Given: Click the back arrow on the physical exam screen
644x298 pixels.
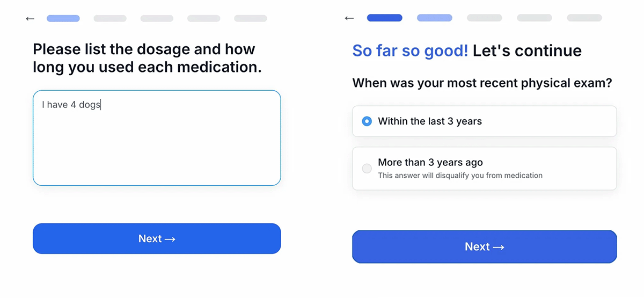Looking at the screenshot, I should [349, 18].
